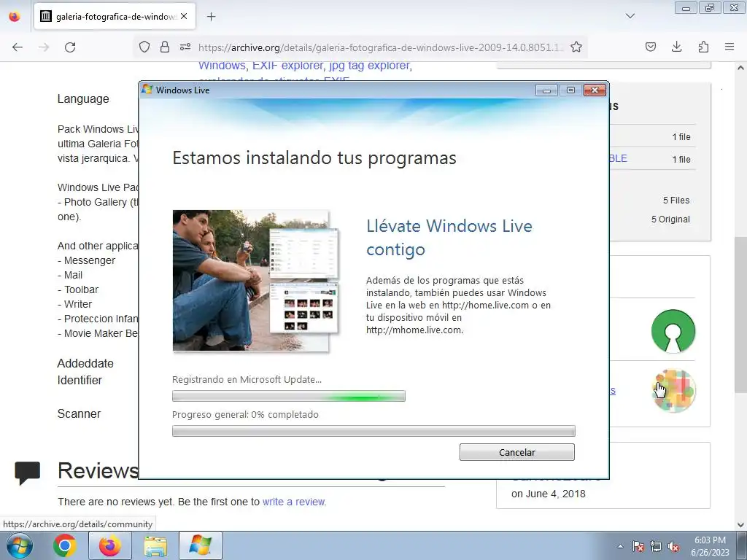Screen dimensions: 747x560
Task: View site security padlock info
Action: point(164,47)
